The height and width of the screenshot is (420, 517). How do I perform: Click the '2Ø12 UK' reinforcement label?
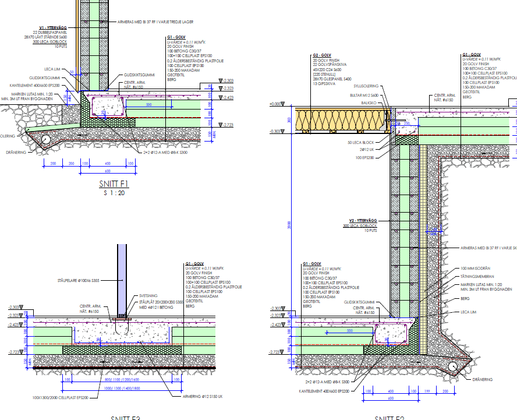(x=367, y=150)
